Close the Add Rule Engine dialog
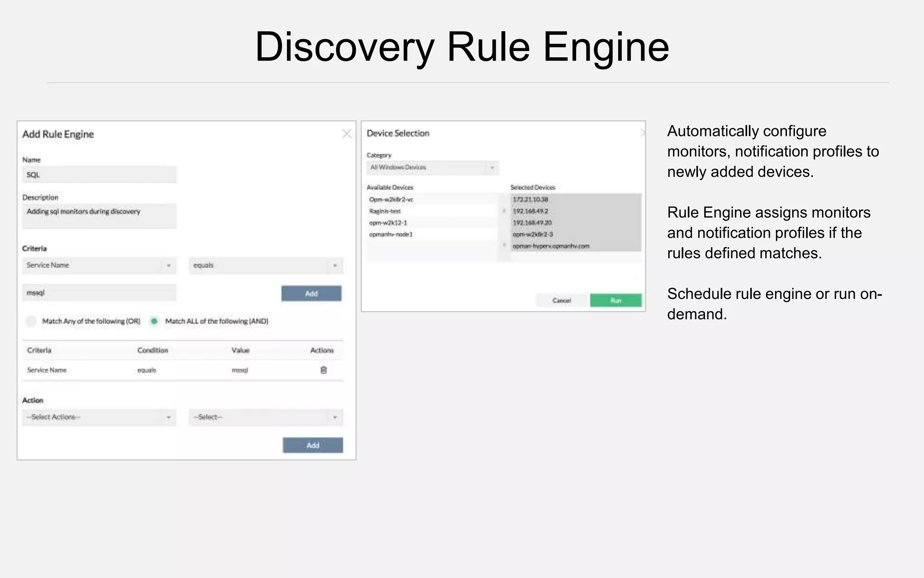 (346, 134)
